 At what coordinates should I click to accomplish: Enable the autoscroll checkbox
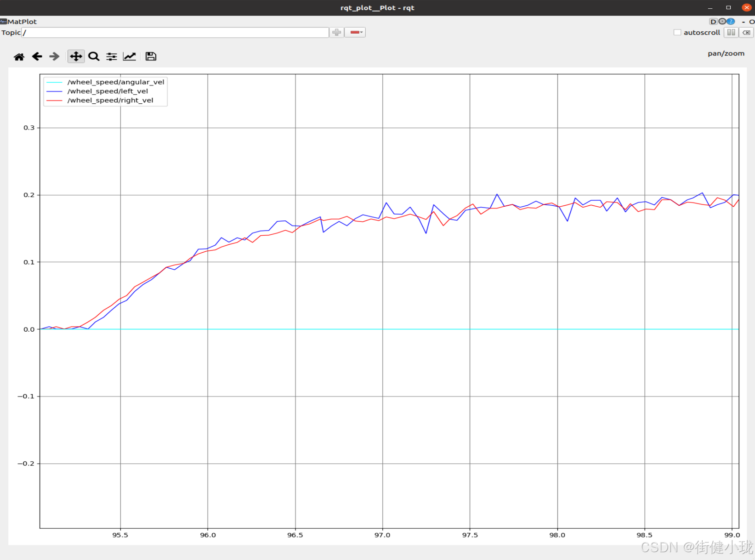(677, 33)
